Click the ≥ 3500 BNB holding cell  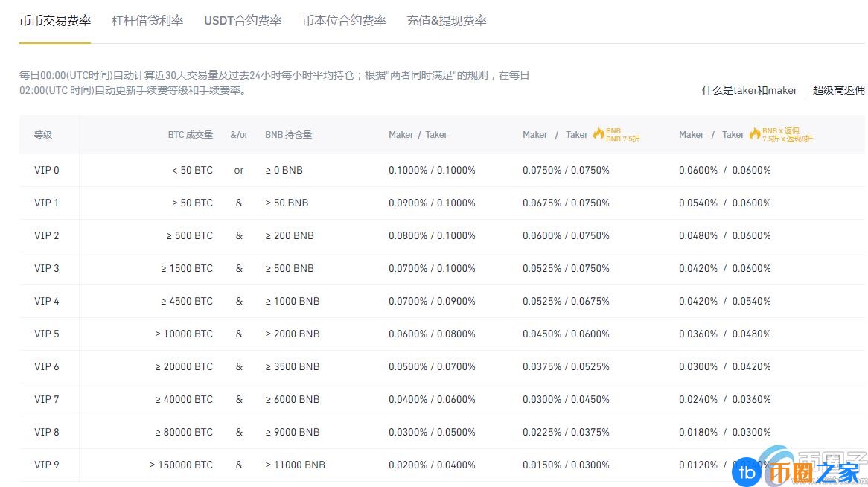coord(293,366)
